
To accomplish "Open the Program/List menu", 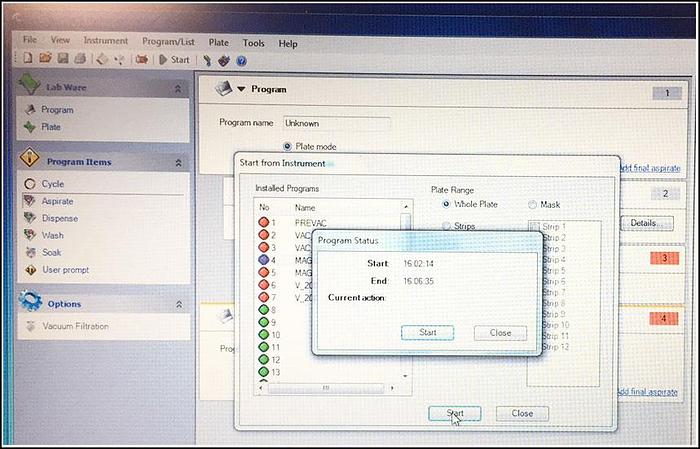I will pyautogui.click(x=170, y=43).
